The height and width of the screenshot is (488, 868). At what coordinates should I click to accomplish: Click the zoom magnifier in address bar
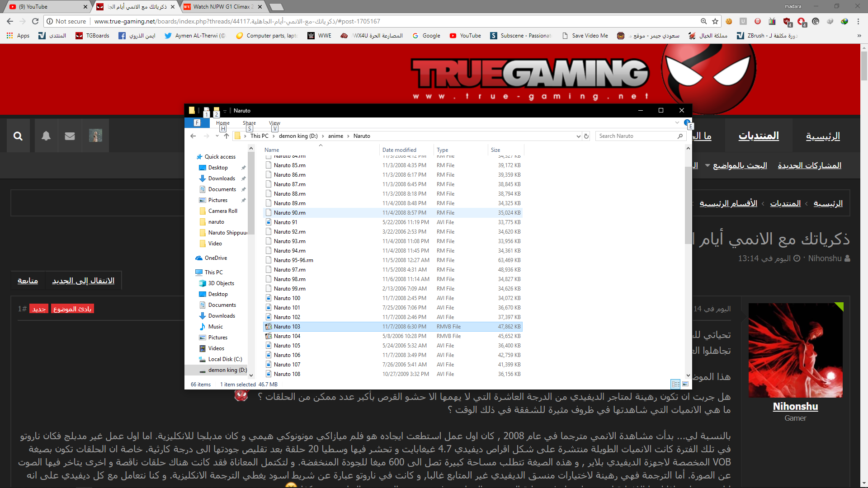tap(703, 21)
